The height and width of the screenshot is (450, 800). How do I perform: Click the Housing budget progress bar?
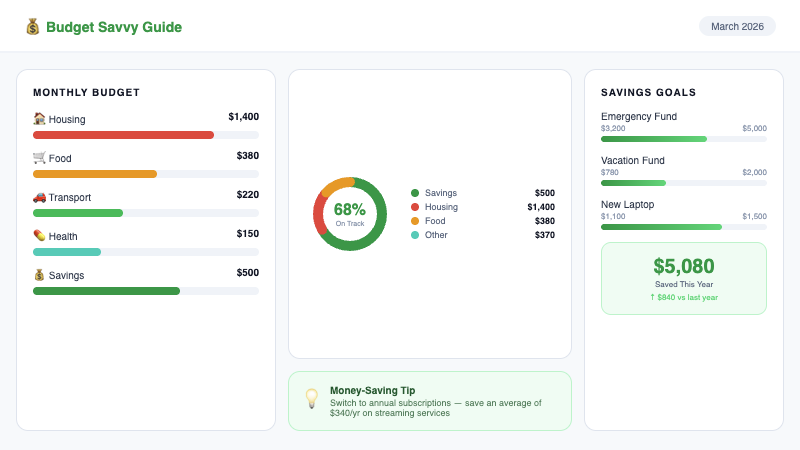(146, 135)
